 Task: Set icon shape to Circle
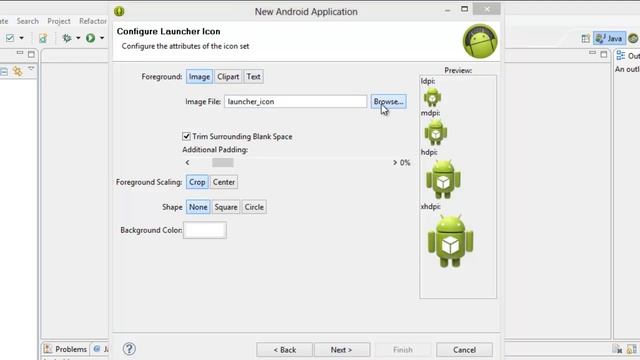(x=254, y=207)
